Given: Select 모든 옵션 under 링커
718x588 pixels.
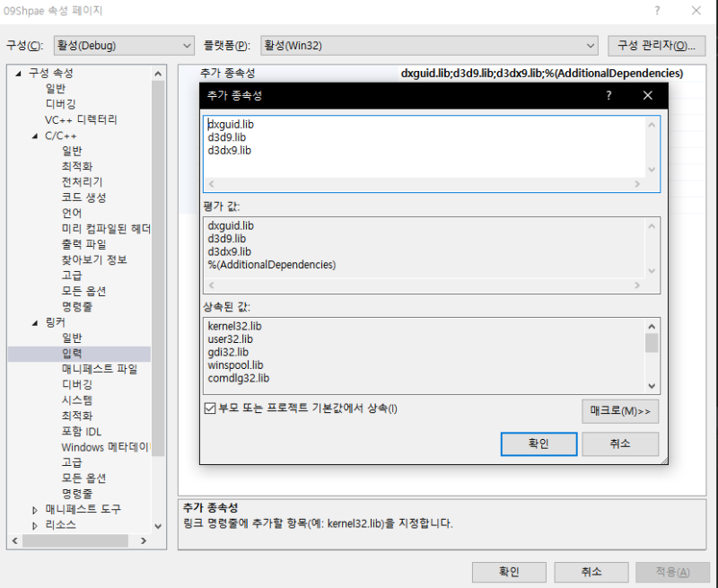Looking at the screenshot, I should click(83, 478).
